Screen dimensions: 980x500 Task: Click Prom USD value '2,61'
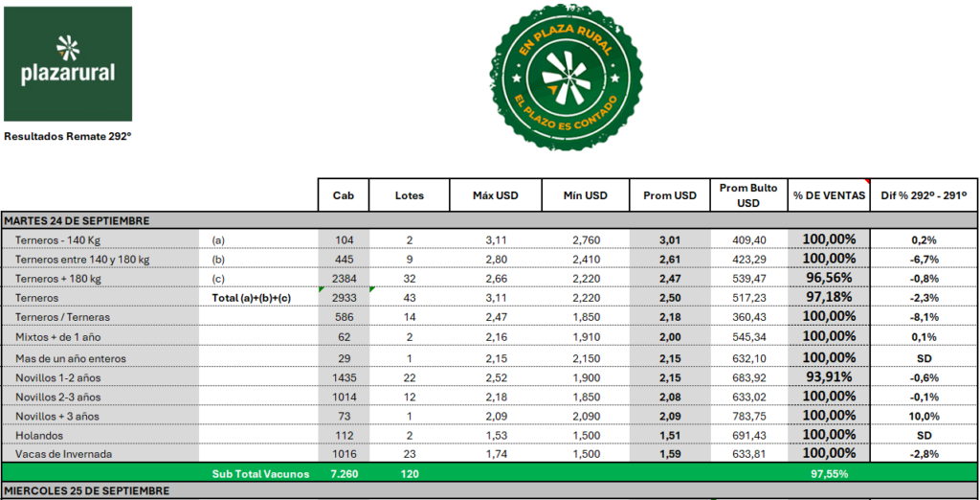670,259
